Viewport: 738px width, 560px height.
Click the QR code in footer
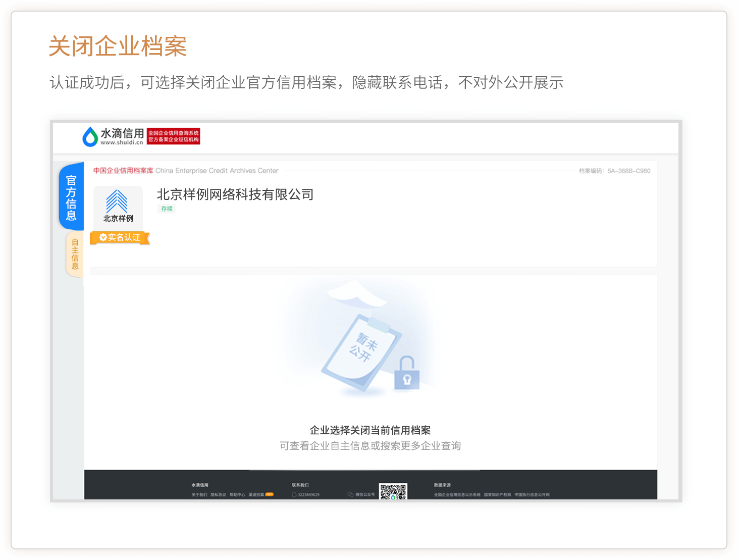tap(393, 492)
